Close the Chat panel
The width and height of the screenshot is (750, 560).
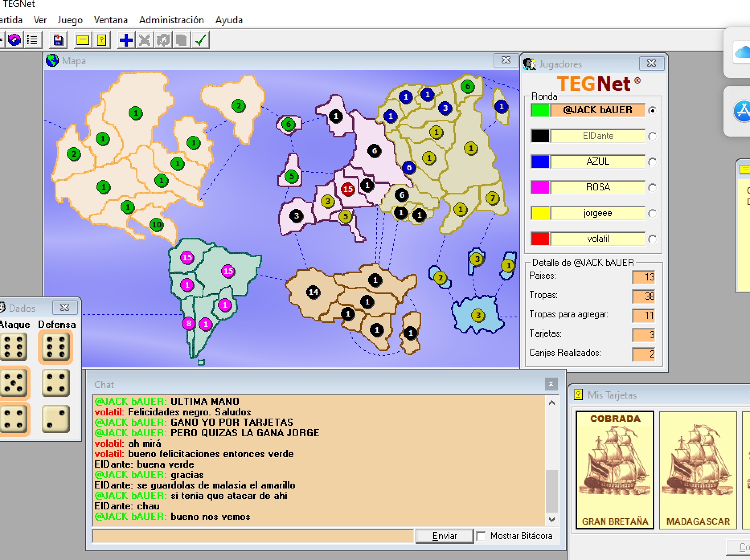[x=551, y=384]
